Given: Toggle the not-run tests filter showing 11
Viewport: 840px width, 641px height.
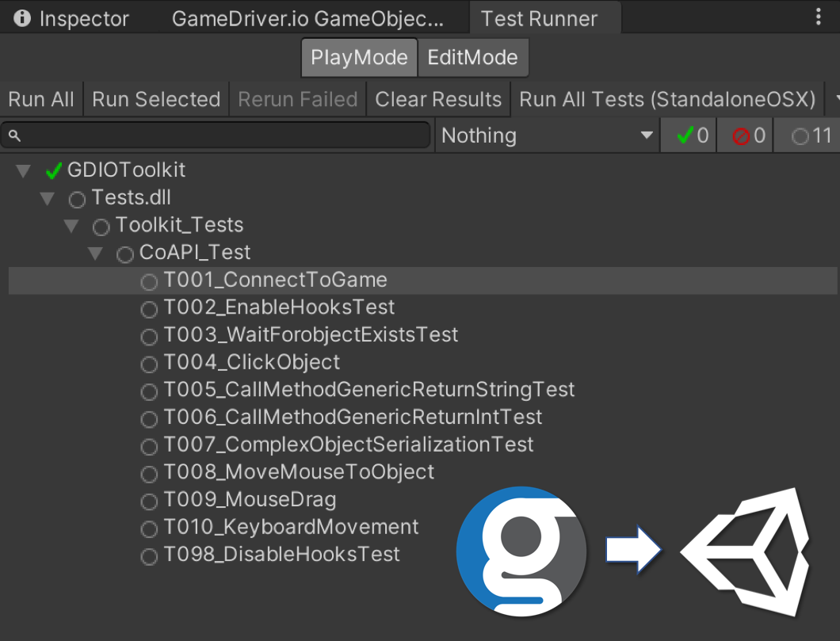Looking at the screenshot, I should [x=808, y=135].
